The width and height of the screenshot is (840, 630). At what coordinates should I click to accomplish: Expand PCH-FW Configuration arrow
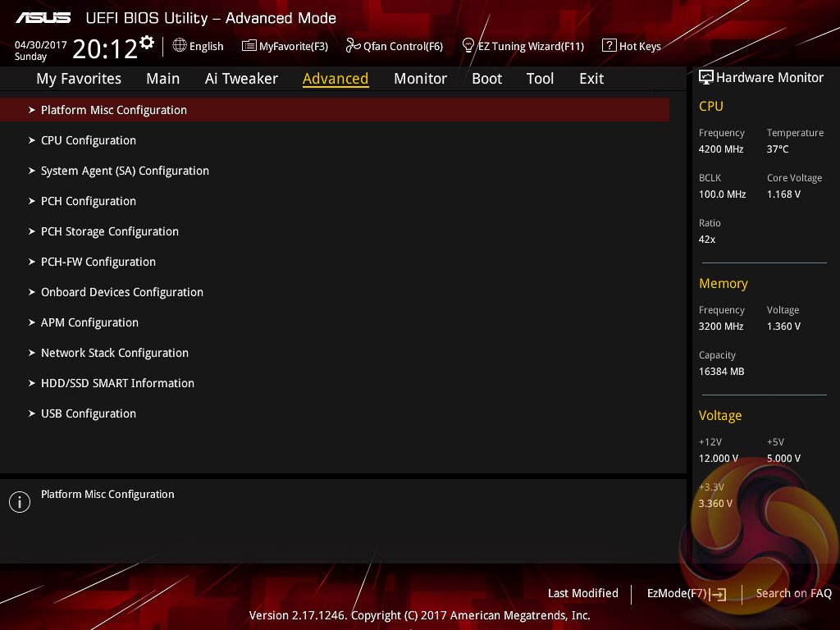[32, 262]
